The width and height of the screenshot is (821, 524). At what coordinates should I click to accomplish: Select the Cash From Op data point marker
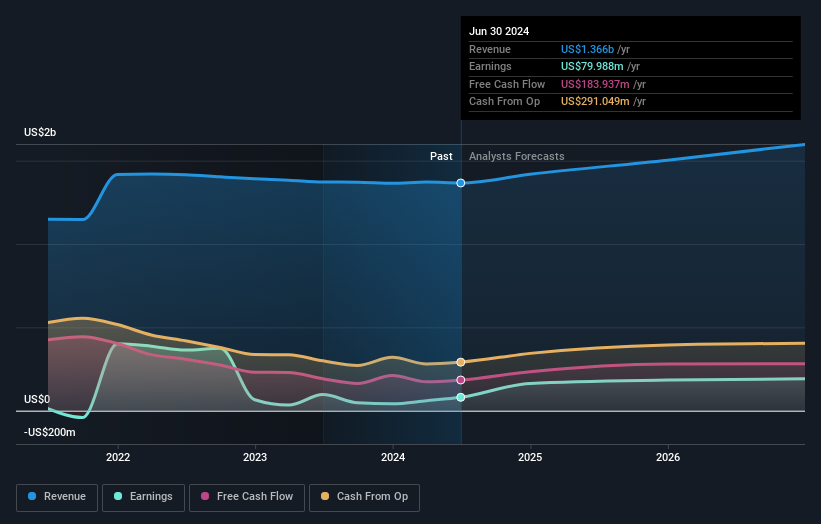(461, 362)
